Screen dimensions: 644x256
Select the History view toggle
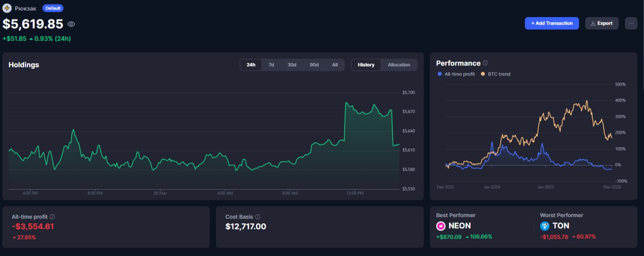tap(366, 65)
